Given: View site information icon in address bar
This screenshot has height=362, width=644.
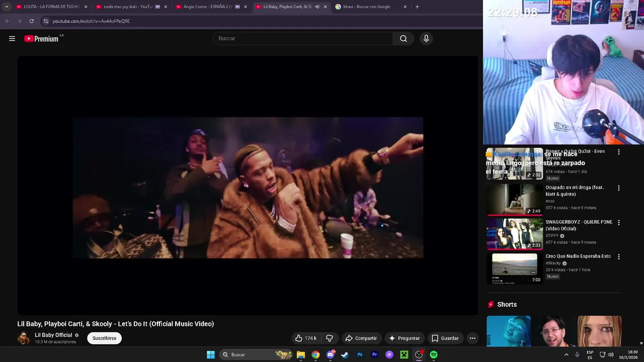Looking at the screenshot, I should tap(46, 21).
